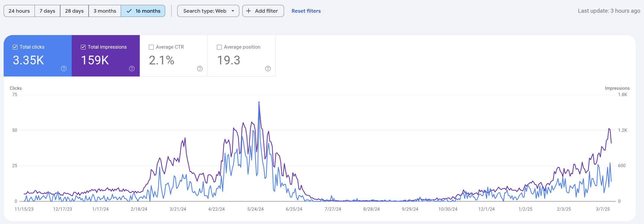Image resolution: width=644 pixels, height=224 pixels.
Task: Click the 3.35K total clicks value
Action: point(28,60)
